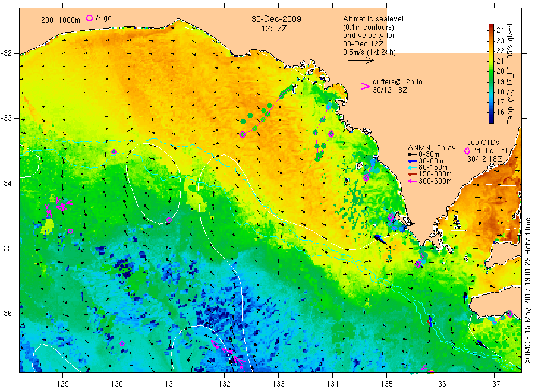Click the 129 longitude axis label
This screenshot has height=392, width=535.
point(63,384)
